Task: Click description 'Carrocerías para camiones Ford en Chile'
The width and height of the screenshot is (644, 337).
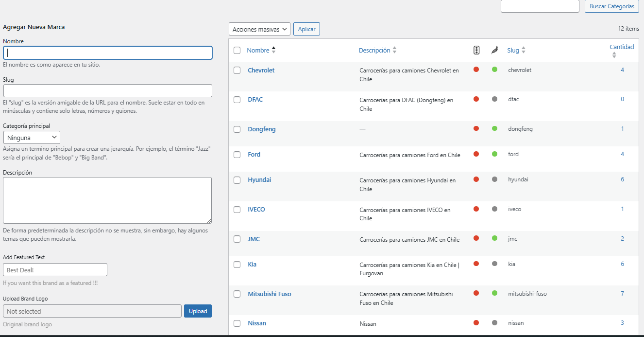Action: [x=410, y=155]
